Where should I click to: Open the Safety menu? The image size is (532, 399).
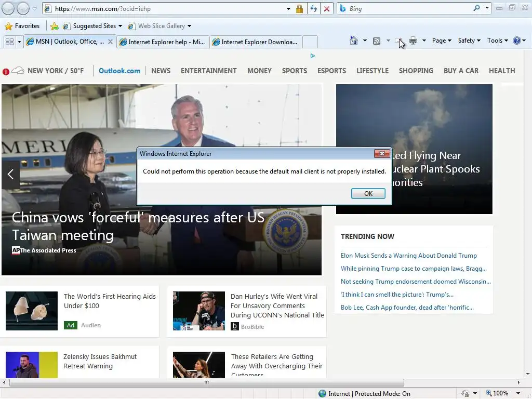pyautogui.click(x=469, y=41)
